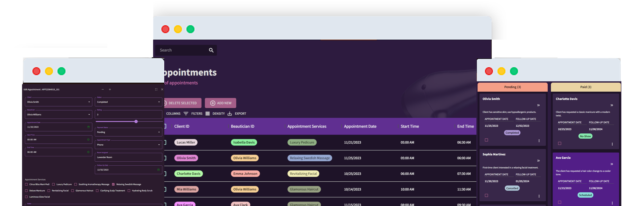
Task: Click the search magnifier icon
Action: (x=211, y=50)
